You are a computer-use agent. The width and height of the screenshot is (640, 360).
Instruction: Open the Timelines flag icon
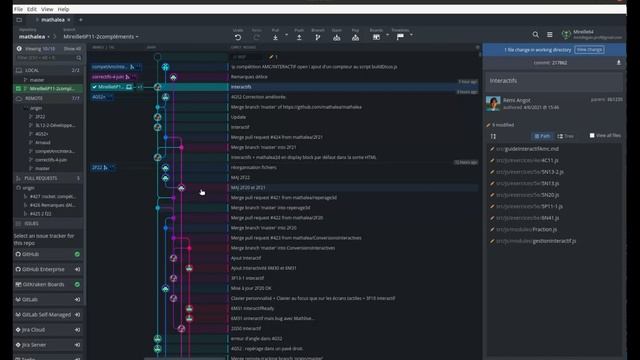tap(400, 37)
